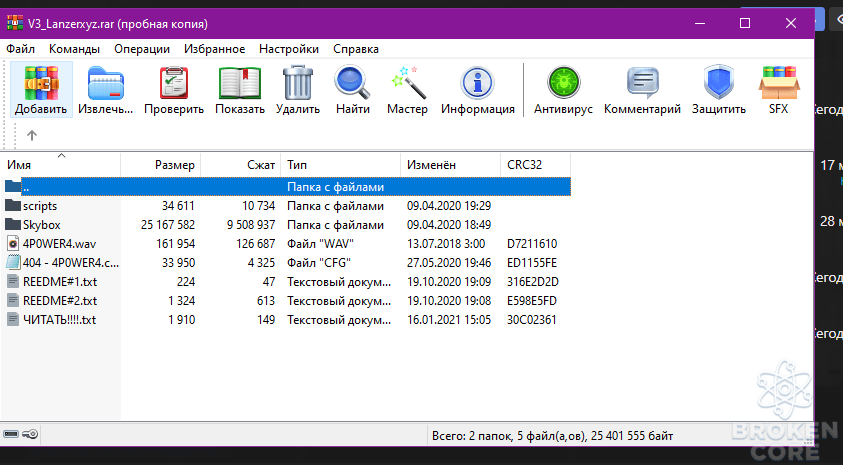This screenshot has width=843, height=465.
Task: Sort by the Размер column header
Action: click(x=161, y=165)
